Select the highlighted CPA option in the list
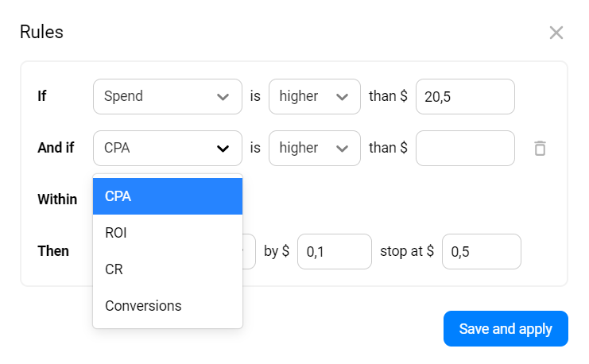Screen dimensions: 589x364 pyautogui.click(x=167, y=196)
